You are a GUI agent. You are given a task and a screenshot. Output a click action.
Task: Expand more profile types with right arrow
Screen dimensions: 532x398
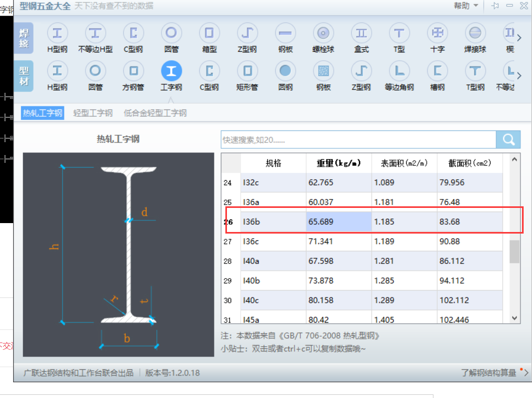(x=519, y=75)
